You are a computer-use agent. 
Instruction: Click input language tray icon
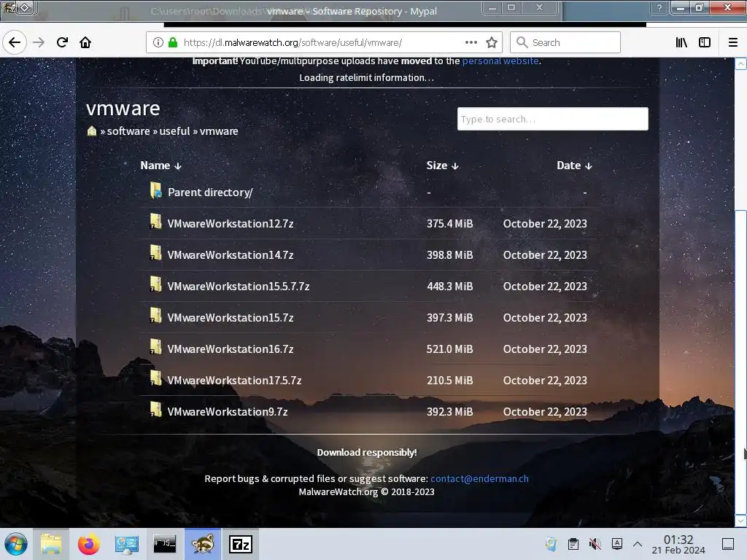617,544
